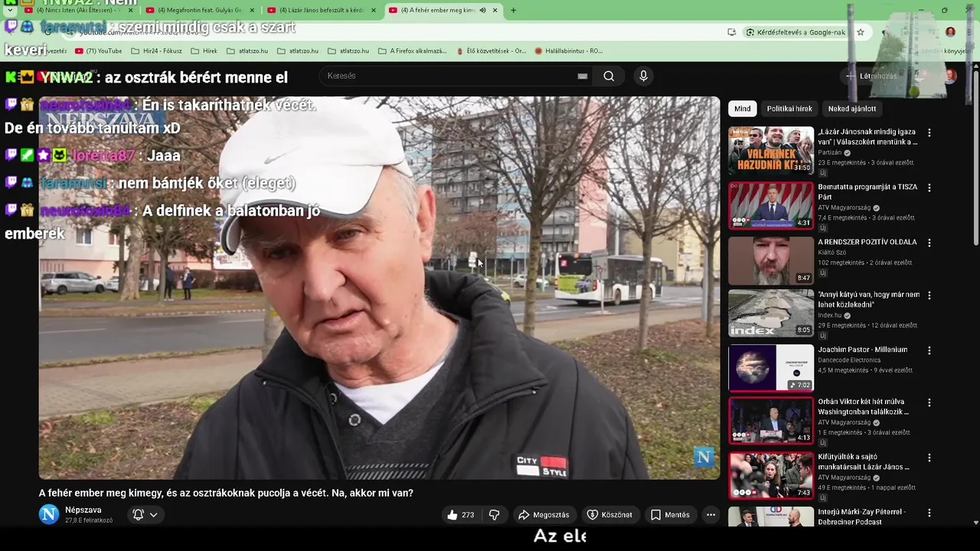Click Kérdésfeltevés a Google-nak lens button
The height and width of the screenshot is (551, 980).
796,32
